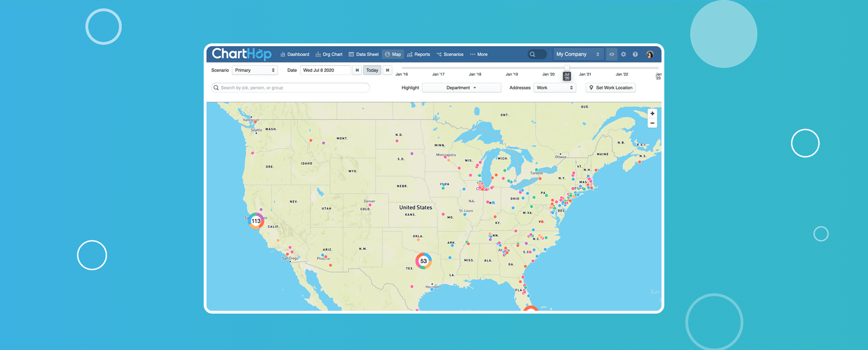Switch to the Org Chart tab

[x=329, y=54]
